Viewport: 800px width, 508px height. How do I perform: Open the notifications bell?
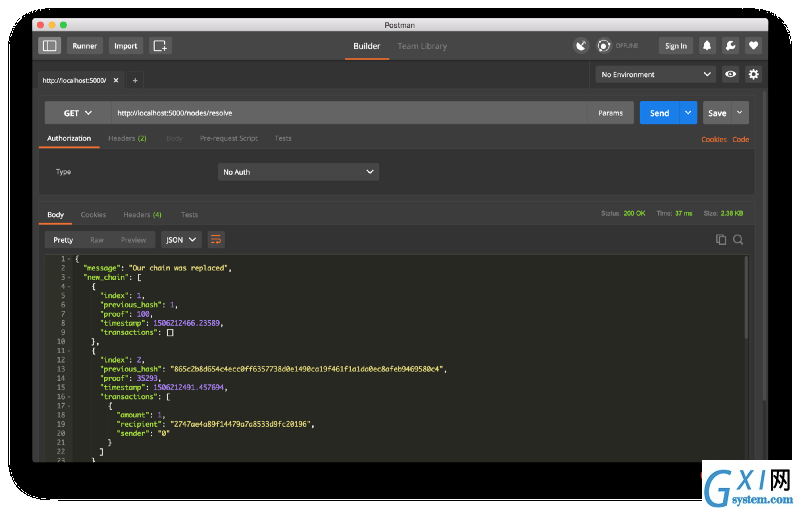(707, 45)
